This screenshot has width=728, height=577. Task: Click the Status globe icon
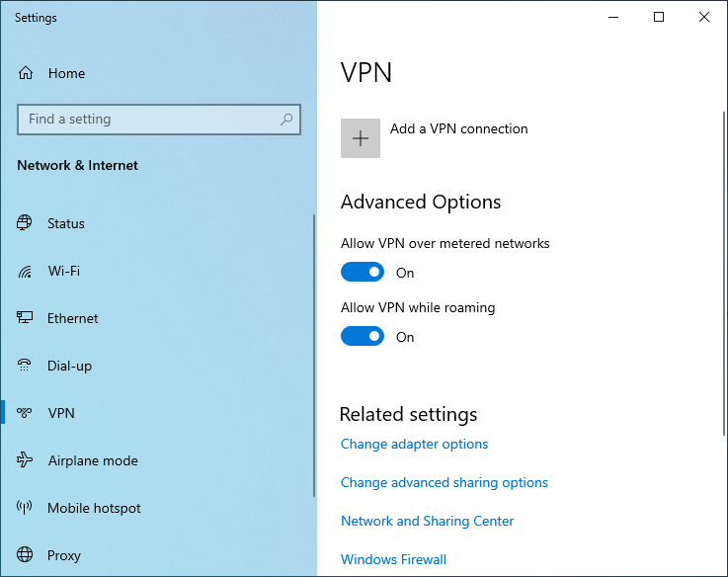tap(26, 223)
